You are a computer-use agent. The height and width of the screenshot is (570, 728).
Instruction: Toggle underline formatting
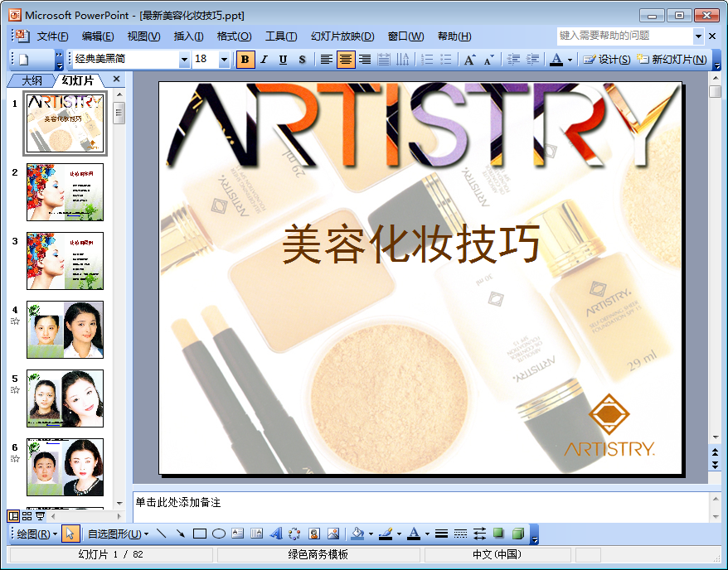(283, 60)
